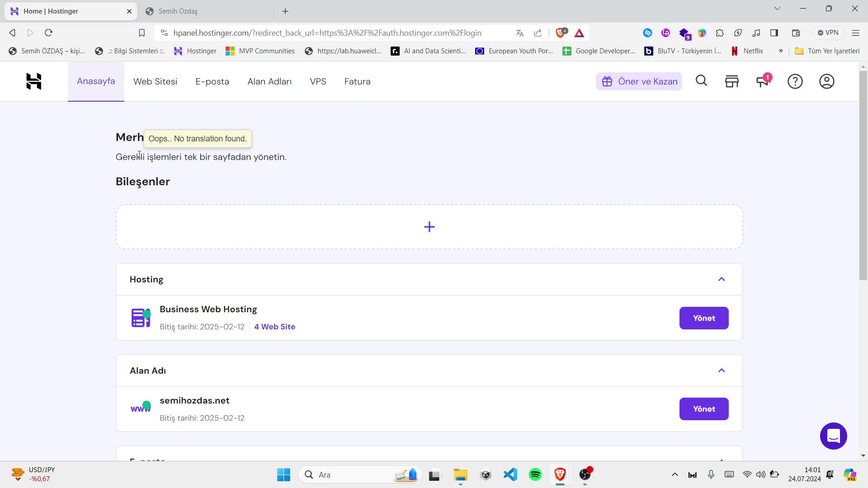Toggle the browser sidebar panel icon

tap(774, 33)
